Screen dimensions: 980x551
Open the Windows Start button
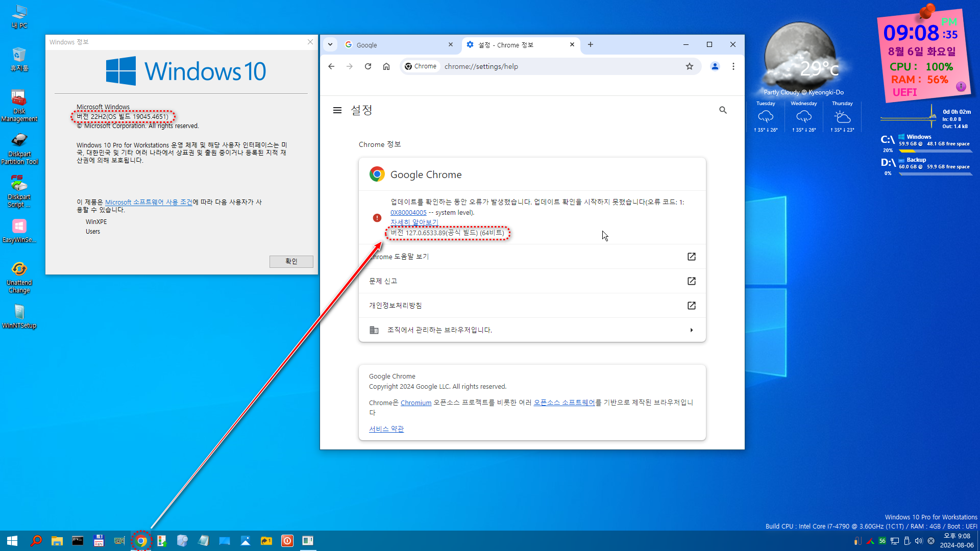pos(12,541)
